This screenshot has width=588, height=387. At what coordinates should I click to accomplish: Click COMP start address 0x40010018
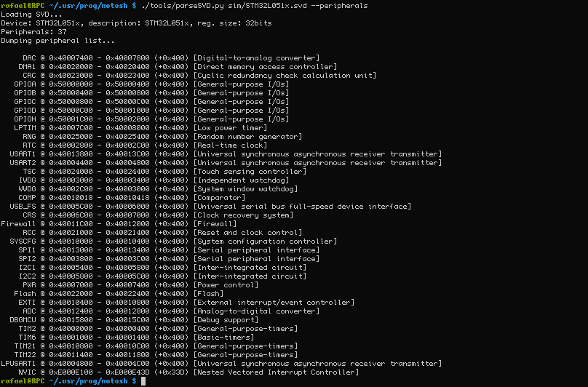click(x=71, y=198)
